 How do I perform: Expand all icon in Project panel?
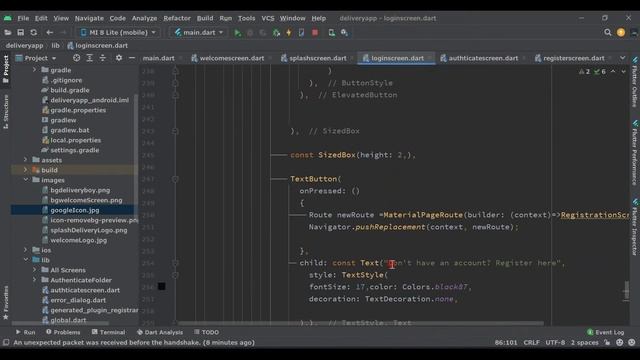pyautogui.click(x=89, y=58)
